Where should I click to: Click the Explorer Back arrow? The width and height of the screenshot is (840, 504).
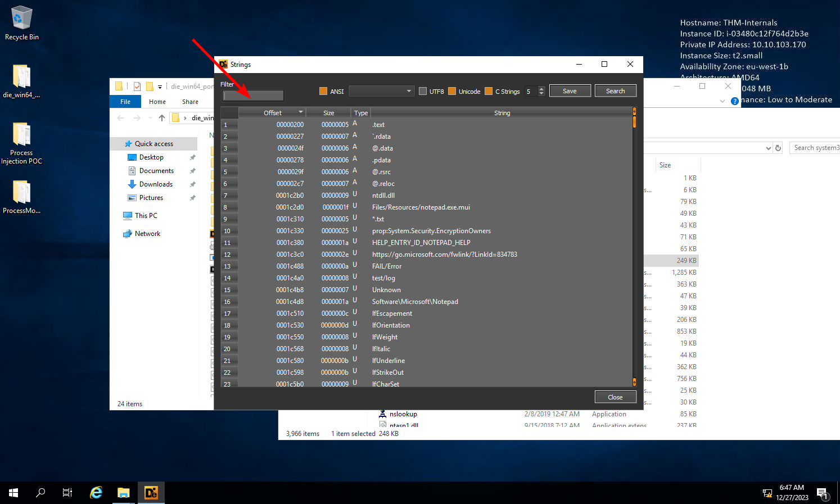point(120,118)
